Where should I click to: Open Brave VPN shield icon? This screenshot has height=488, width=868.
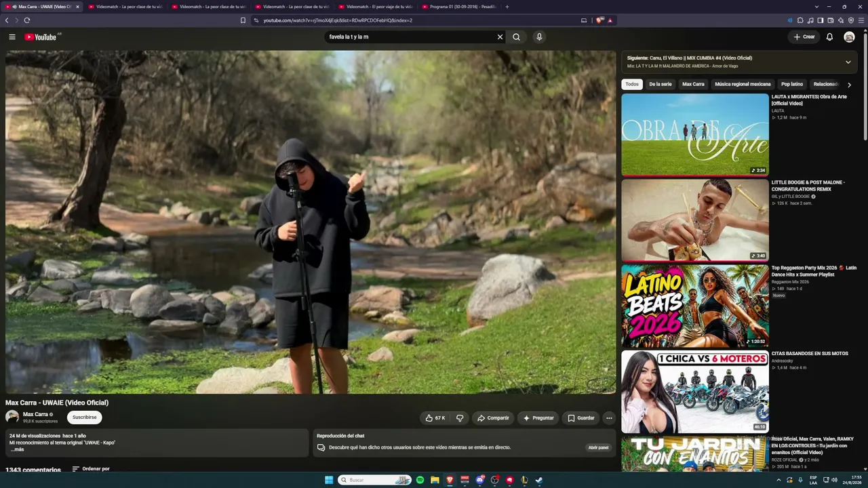[x=851, y=20]
